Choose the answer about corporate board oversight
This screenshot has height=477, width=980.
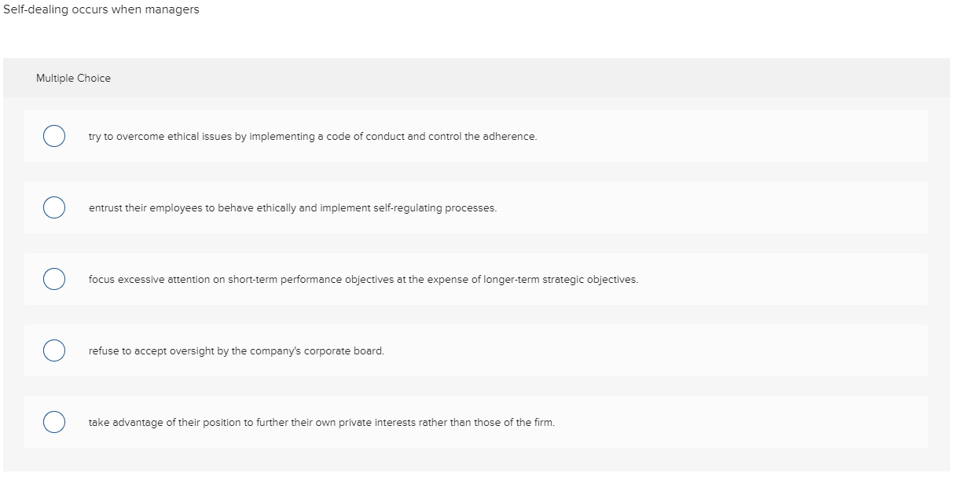pos(236,351)
